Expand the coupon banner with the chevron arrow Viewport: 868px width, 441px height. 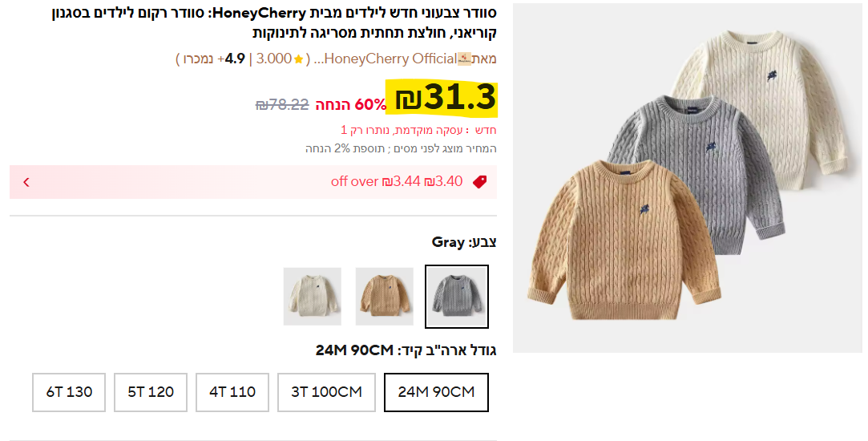pos(26,182)
